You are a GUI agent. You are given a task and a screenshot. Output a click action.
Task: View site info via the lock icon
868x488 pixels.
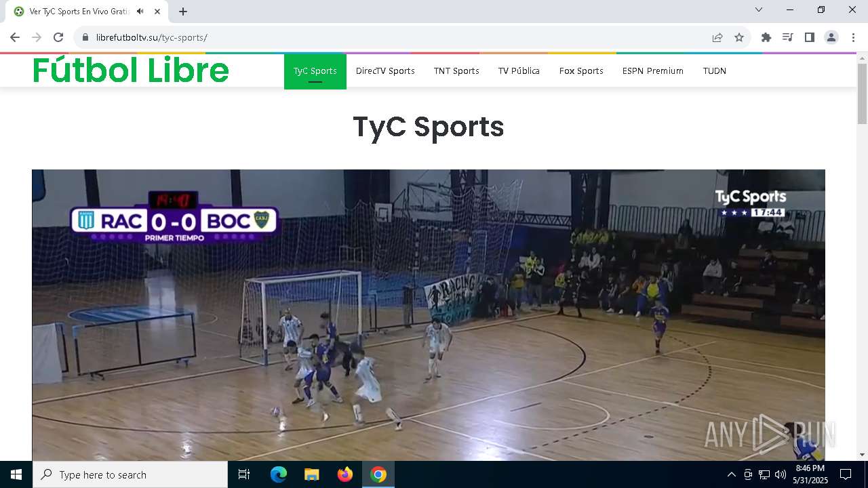[85, 37]
